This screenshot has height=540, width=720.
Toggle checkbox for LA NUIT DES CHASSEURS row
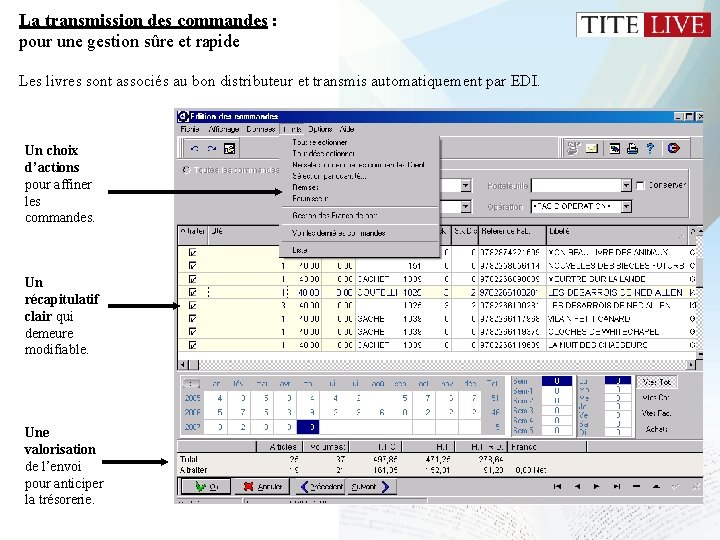pos(193,345)
